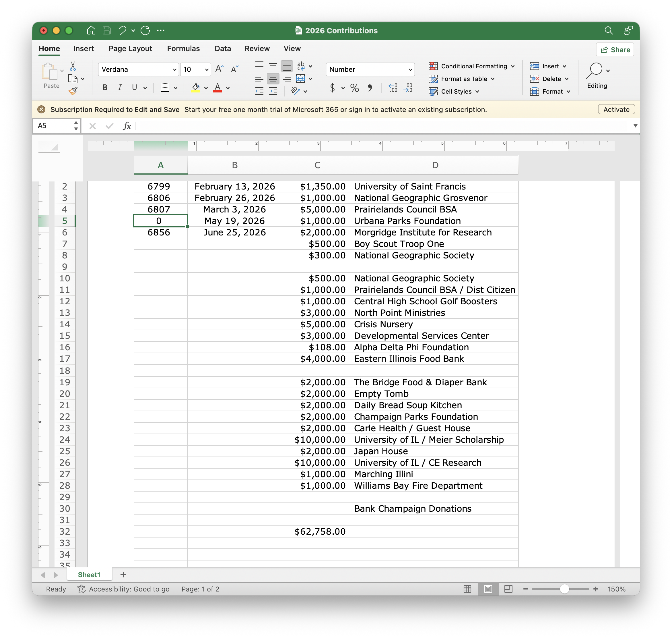Switch to the Data tab
Image resolution: width=672 pixels, height=638 pixels.
click(223, 49)
